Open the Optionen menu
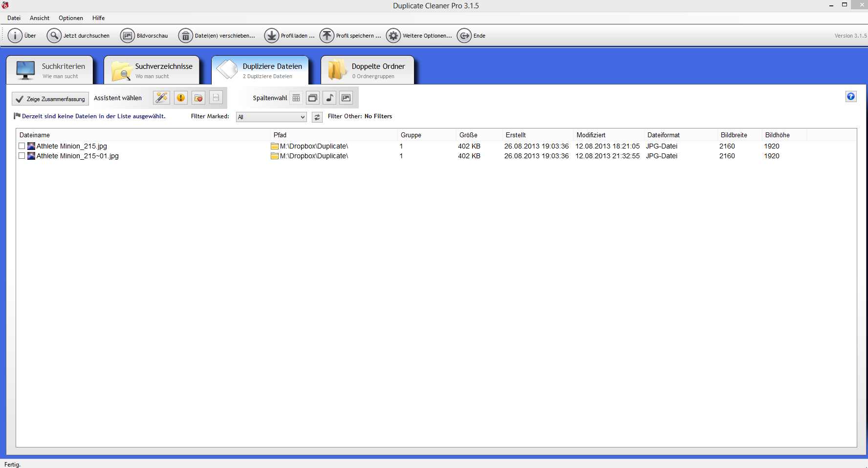This screenshot has width=868, height=468. (70, 18)
